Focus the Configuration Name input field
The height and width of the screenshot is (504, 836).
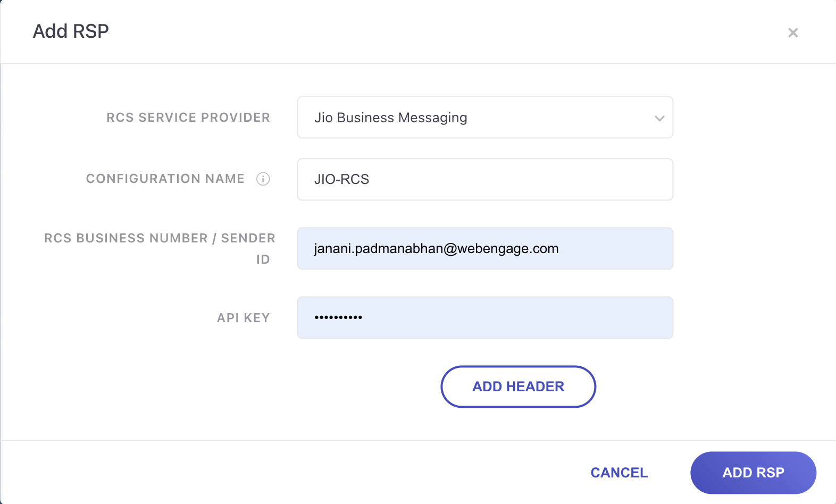coord(485,179)
